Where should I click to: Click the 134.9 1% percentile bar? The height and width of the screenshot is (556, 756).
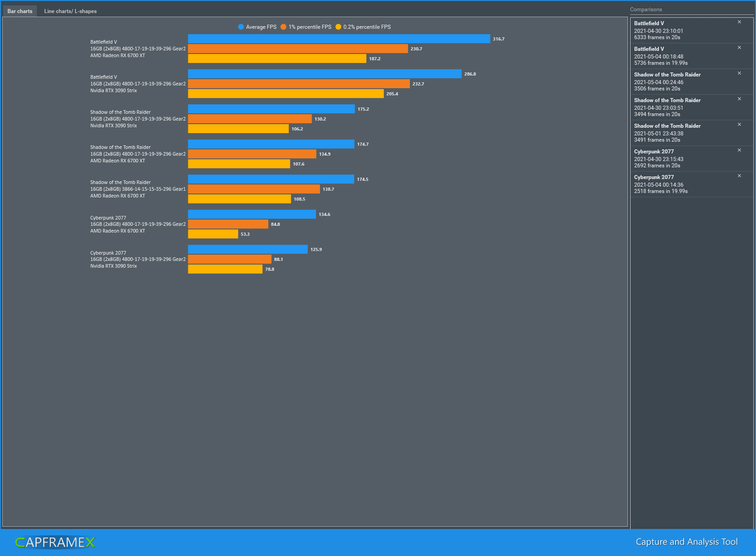(252, 154)
